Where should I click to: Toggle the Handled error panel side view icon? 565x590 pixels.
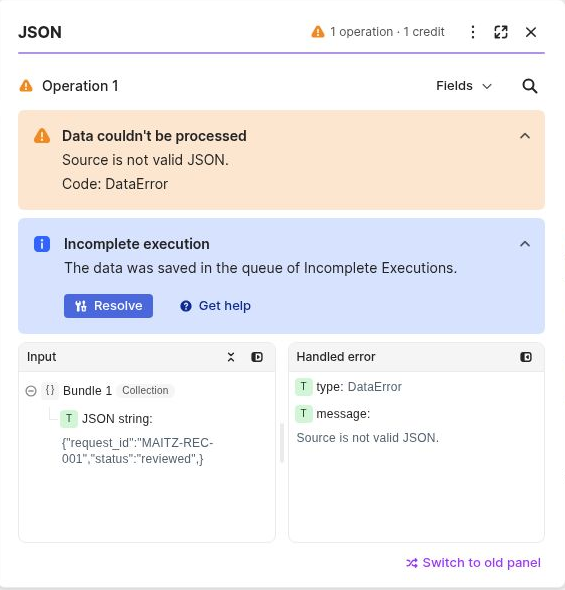pyautogui.click(x=526, y=357)
